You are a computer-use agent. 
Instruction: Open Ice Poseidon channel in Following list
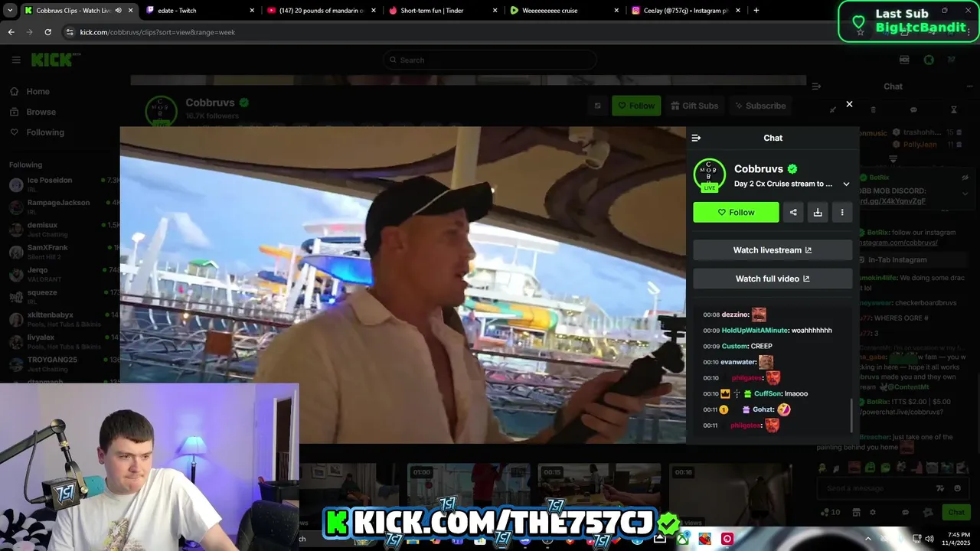[61, 184]
